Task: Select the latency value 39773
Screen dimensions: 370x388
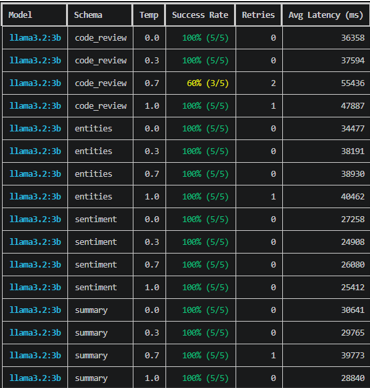Action: [353, 355]
